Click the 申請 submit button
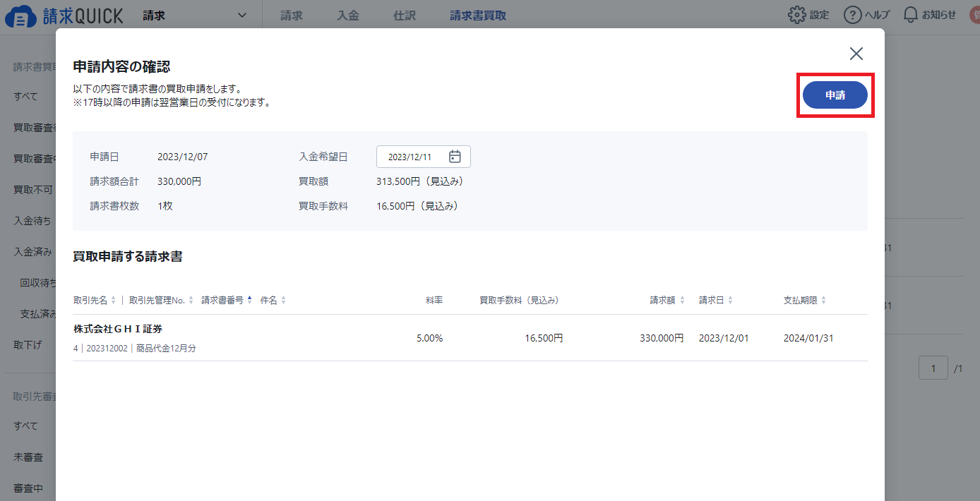Viewport: 980px width, 501px height. [835, 95]
